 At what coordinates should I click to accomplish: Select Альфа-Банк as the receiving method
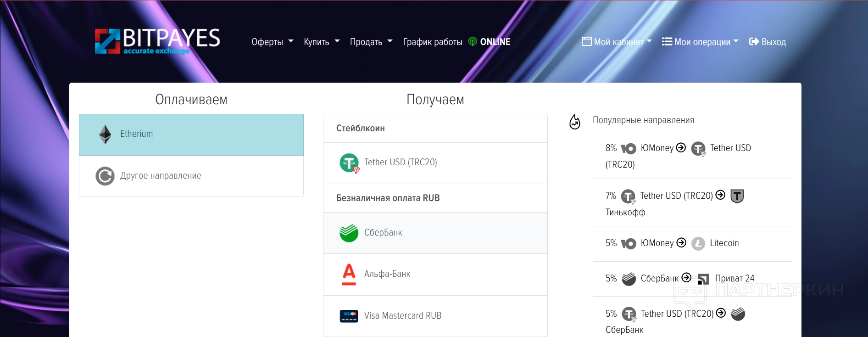(435, 275)
